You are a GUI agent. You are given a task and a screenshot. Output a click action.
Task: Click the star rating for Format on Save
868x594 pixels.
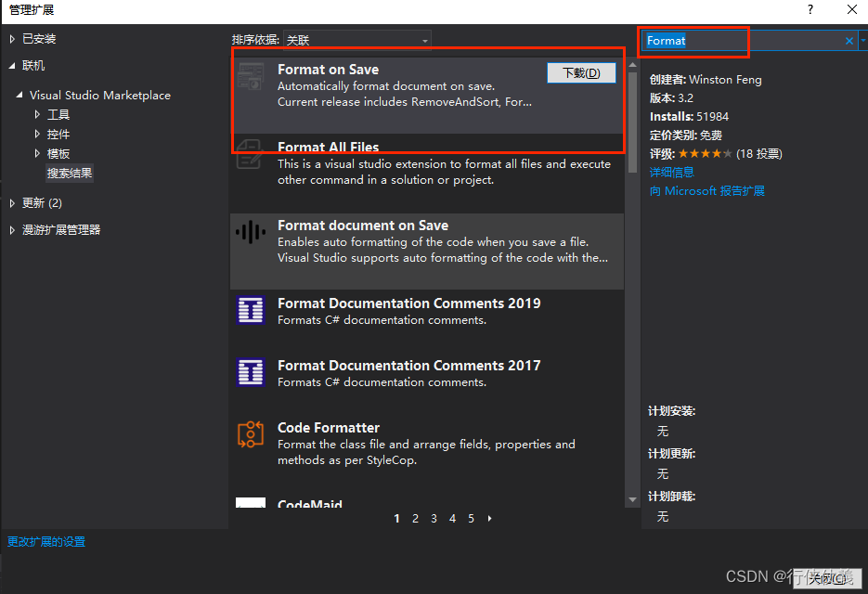(x=705, y=153)
